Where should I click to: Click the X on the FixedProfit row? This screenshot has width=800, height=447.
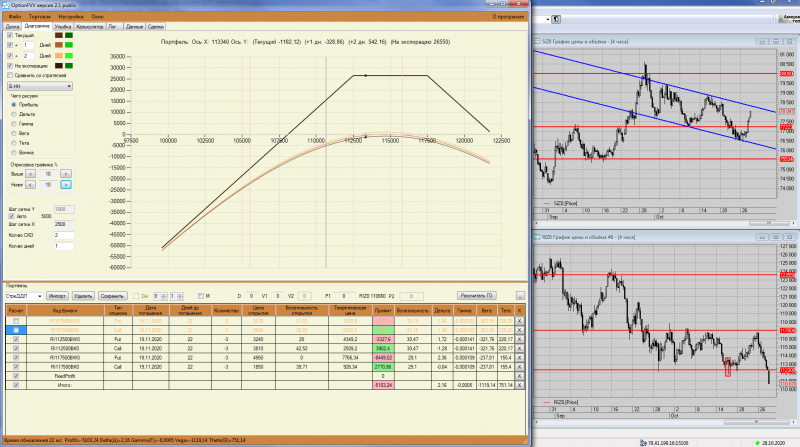[519, 376]
